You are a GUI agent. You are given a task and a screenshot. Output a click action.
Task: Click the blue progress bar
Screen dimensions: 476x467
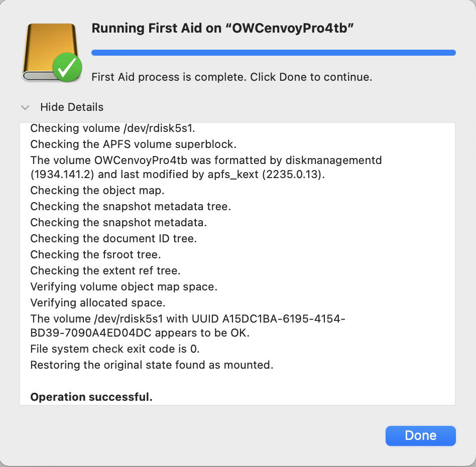pos(274,52)
